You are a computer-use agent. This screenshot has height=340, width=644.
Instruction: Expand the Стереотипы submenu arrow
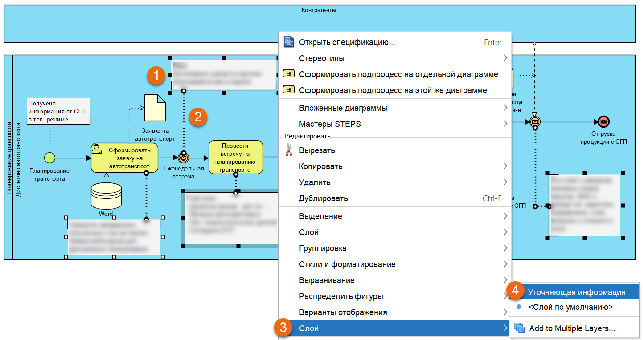click(505, 57)
